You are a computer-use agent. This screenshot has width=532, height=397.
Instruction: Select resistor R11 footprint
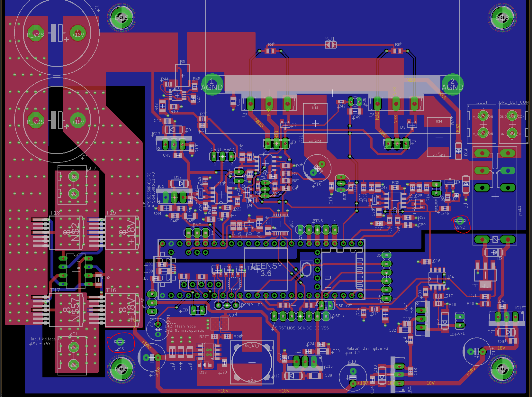click(283, 305)
